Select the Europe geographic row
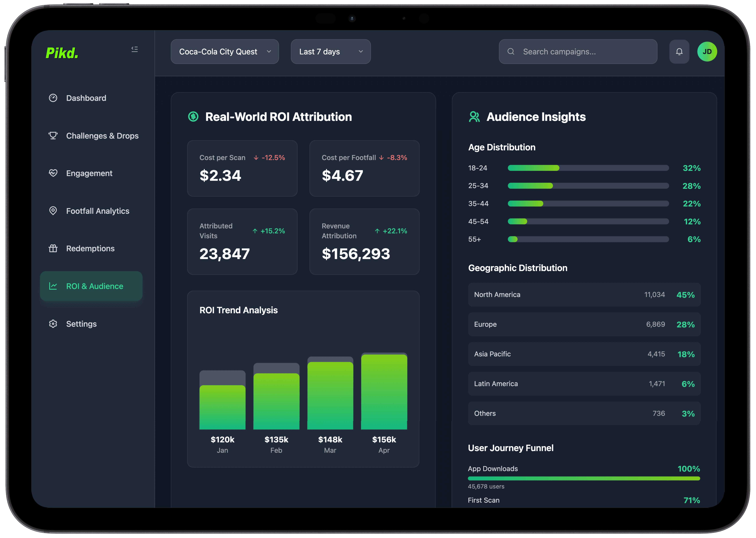This screenshot has width=756, height=538. pyautogui.click(x=584, y=324)
